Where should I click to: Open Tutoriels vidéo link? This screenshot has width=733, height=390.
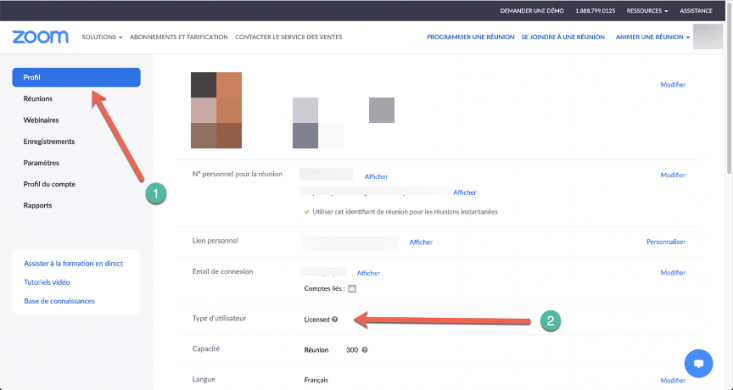[x=47, y=282]
